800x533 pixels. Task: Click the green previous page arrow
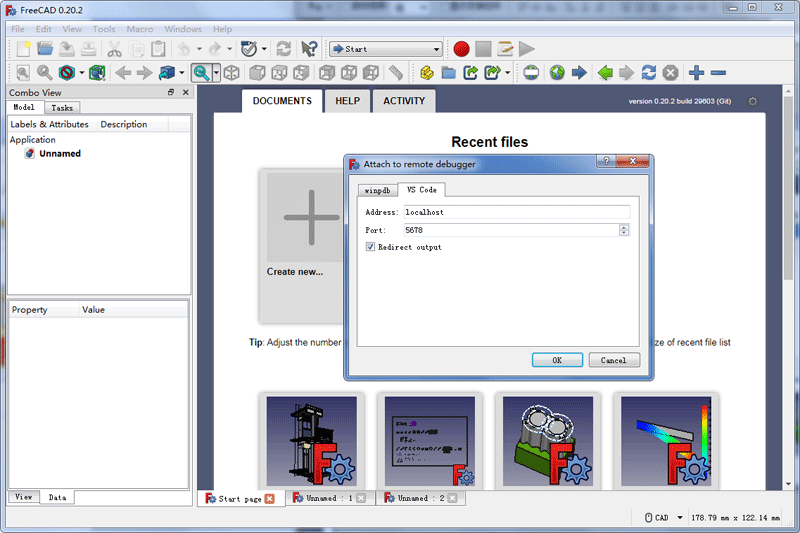pyautogui.click(x=605, y=73)
